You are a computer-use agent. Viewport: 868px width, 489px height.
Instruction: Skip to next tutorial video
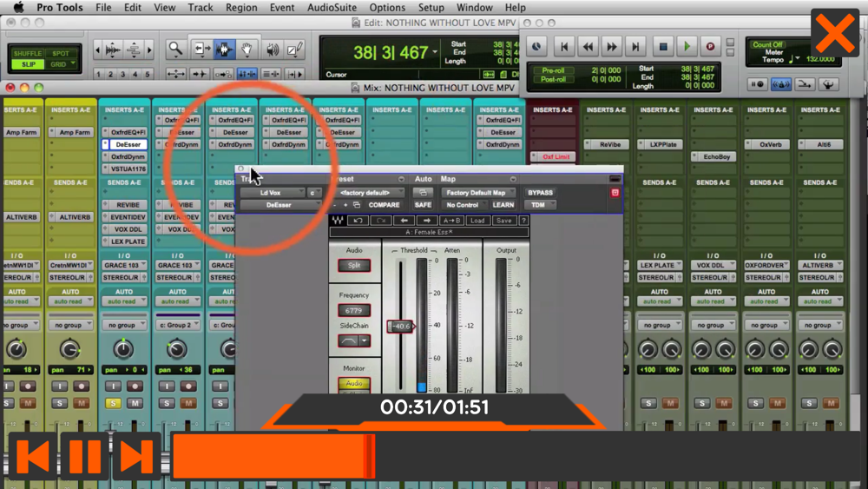pos(137,456)
